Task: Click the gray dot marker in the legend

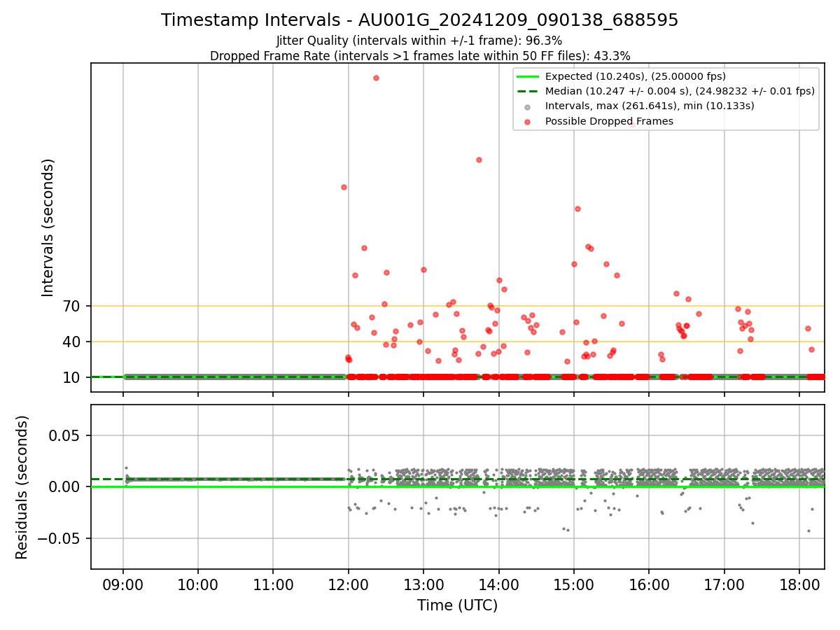Action: (528, 106)
